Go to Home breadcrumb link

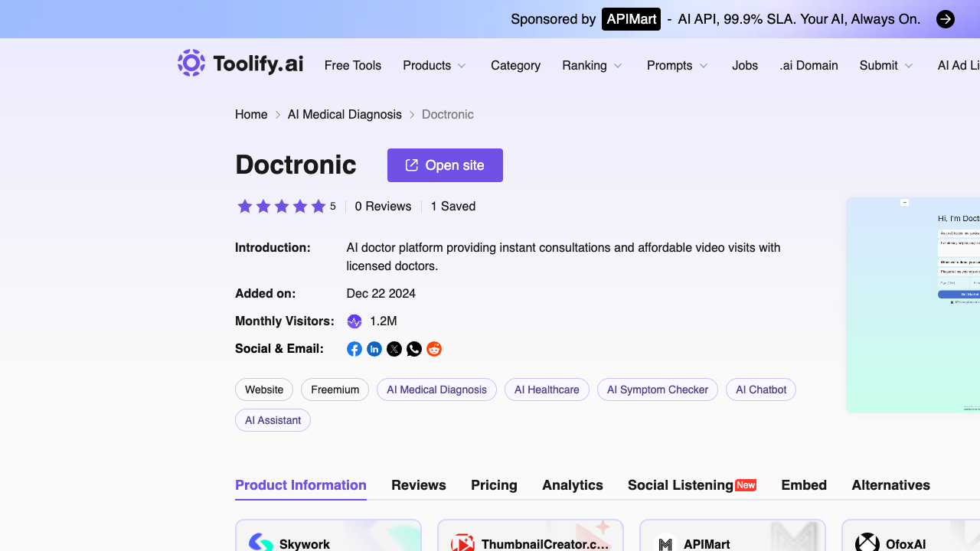(251, 115)
